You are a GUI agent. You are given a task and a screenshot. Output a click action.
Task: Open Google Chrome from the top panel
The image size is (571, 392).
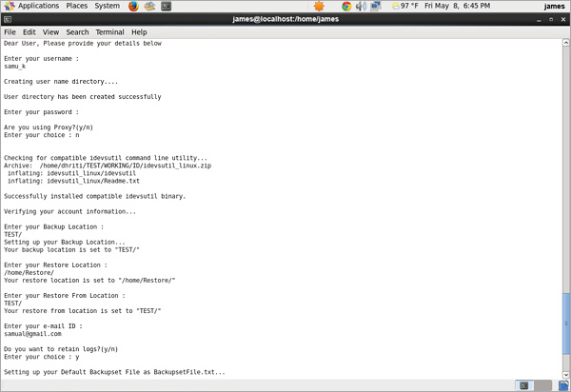click(x=346, y=7)
